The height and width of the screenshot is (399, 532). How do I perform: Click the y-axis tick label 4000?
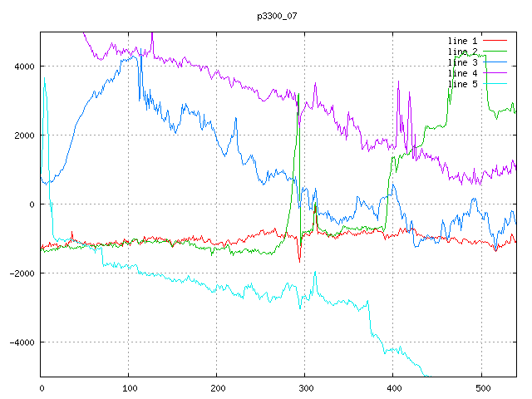pos(23,66)
